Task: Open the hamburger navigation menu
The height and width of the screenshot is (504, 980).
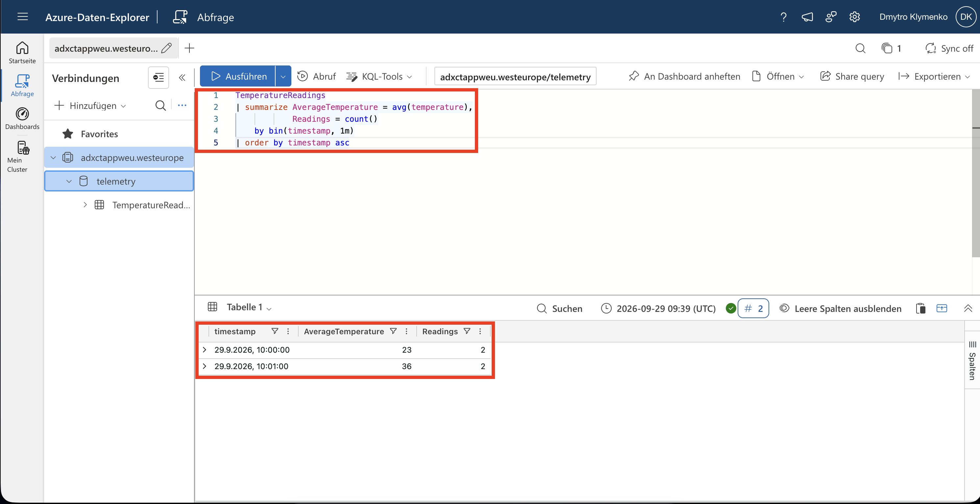Action: 23,17
